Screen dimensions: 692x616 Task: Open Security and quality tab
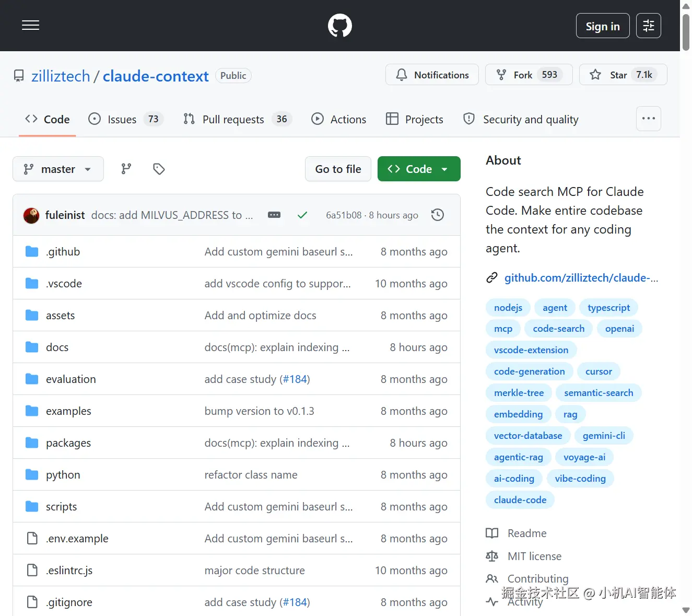521,119
